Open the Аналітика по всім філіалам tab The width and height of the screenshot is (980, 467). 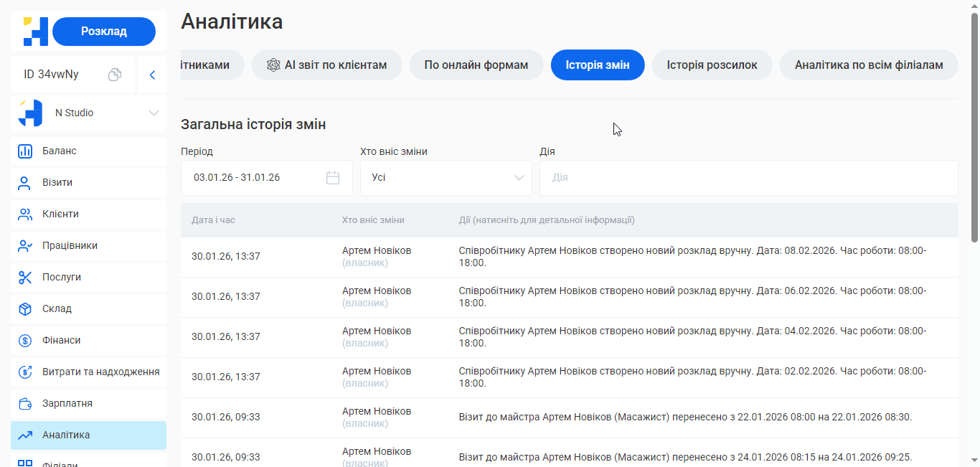869,65
